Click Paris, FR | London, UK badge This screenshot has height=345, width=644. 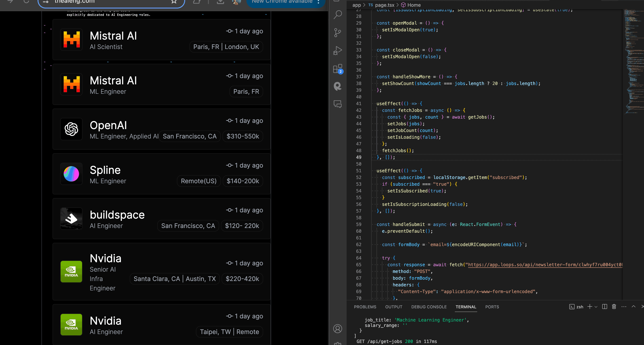226,47
